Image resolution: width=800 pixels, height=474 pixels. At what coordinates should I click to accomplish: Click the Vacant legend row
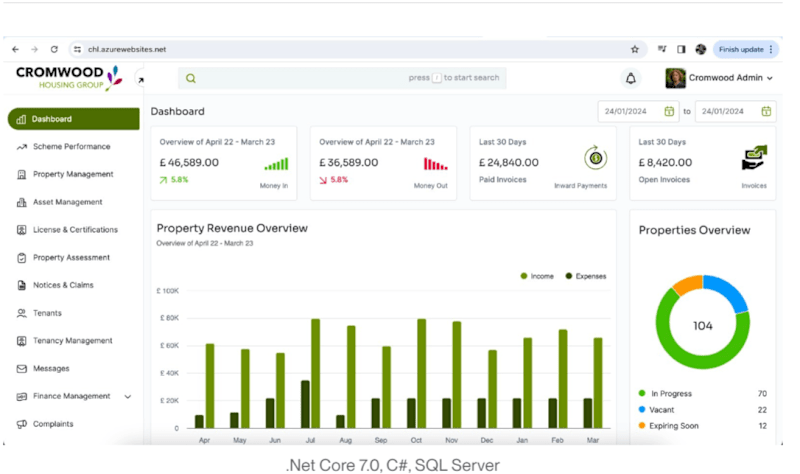pyautogui.click(x=703, y=410)
